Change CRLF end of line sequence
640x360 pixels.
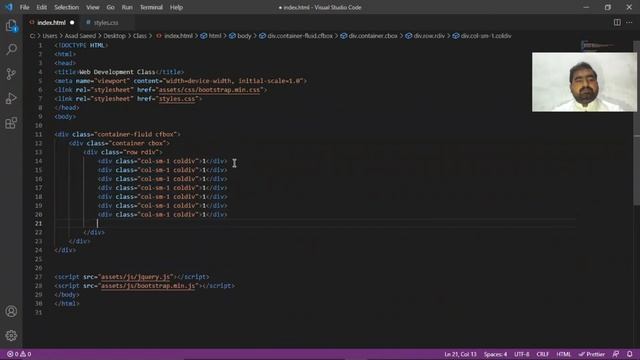(542, 354)
